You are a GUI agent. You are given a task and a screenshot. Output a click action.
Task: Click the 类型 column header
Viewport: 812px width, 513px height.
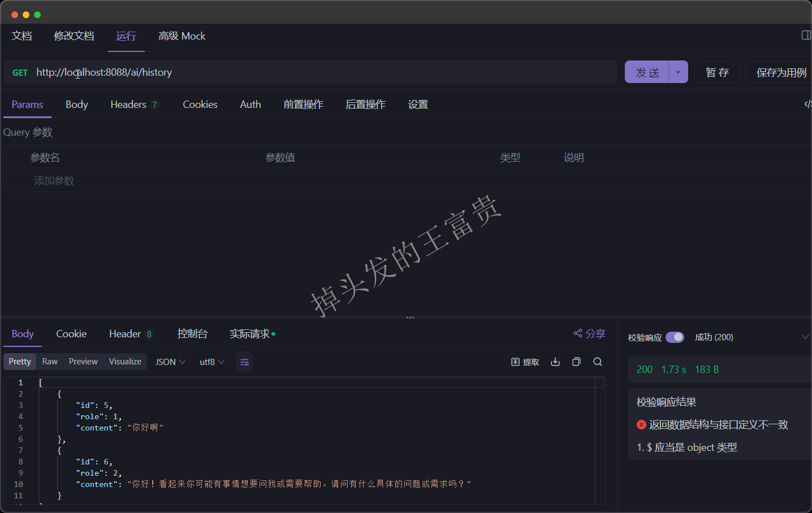tap(510, 158)
